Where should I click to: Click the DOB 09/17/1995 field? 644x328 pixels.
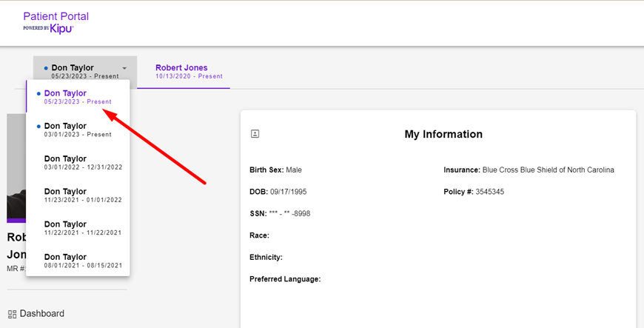click(278, 192)
